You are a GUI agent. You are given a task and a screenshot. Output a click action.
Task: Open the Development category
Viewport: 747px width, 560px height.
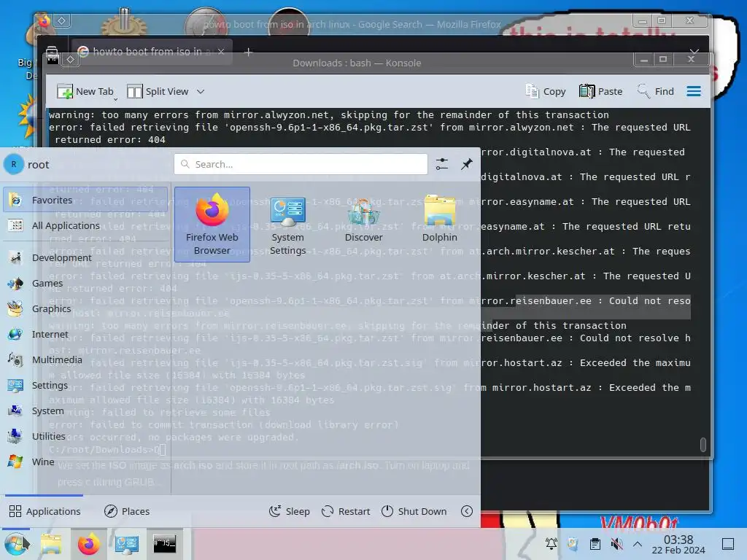[85, 257]
